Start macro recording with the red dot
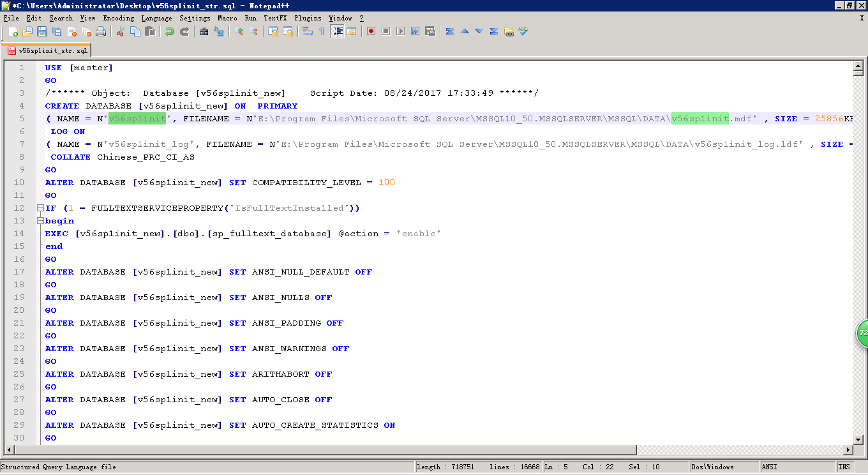868x475 pixels. click(371, 31)
